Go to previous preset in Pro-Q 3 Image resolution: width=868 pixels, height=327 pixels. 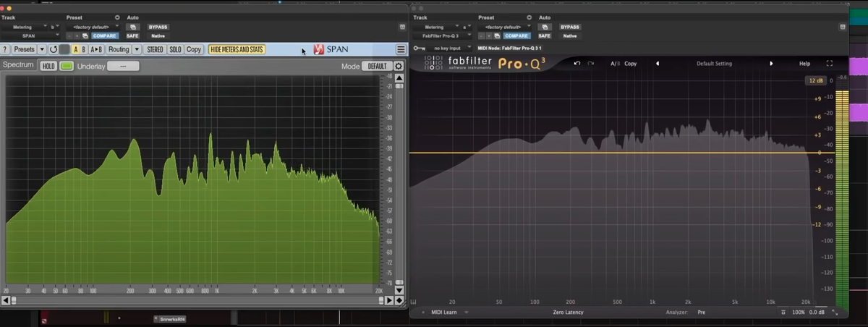(x=658, y=64)
